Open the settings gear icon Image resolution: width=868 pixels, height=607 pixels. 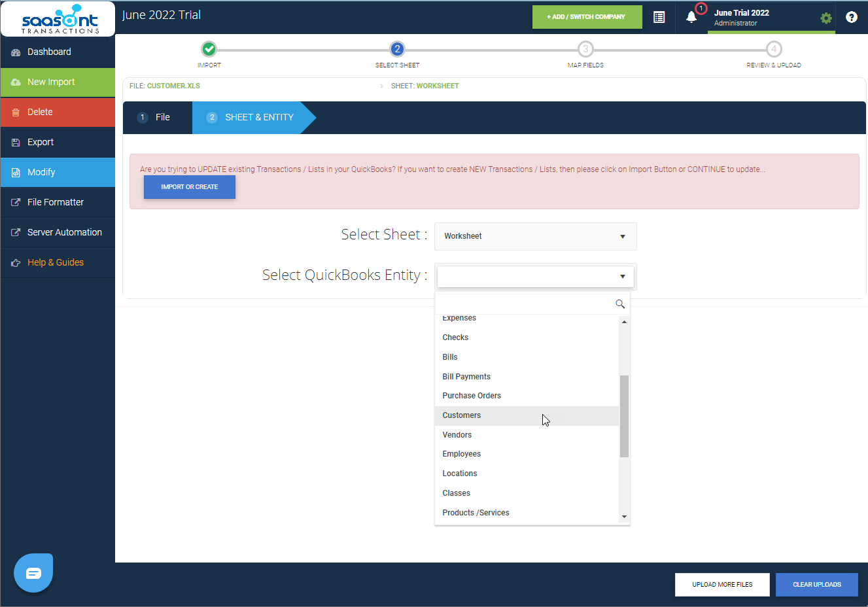point(826,18)
